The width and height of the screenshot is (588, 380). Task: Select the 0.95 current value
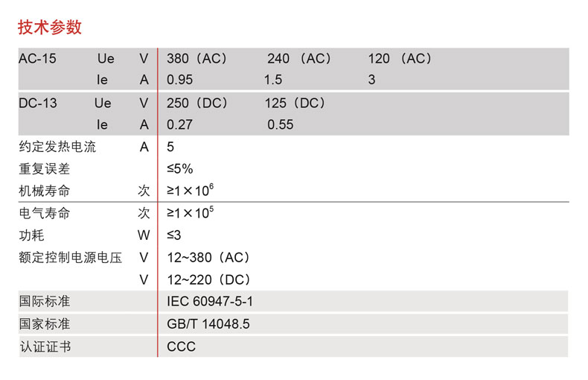(x=180, y=80)
